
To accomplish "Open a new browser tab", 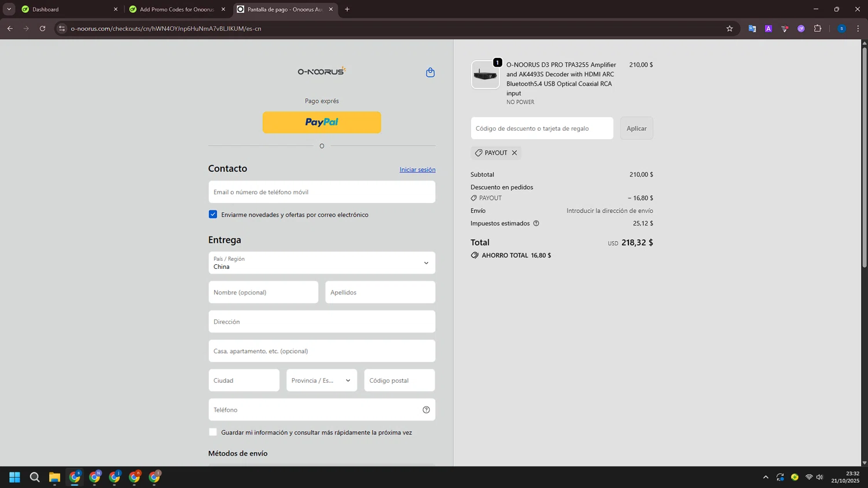I will click(347, 9).
